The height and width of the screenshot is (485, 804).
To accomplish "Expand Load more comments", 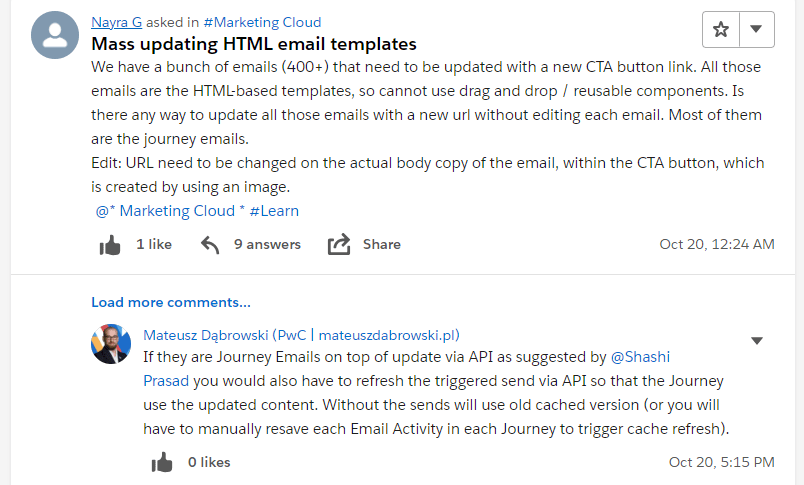I will pos(171,302).
